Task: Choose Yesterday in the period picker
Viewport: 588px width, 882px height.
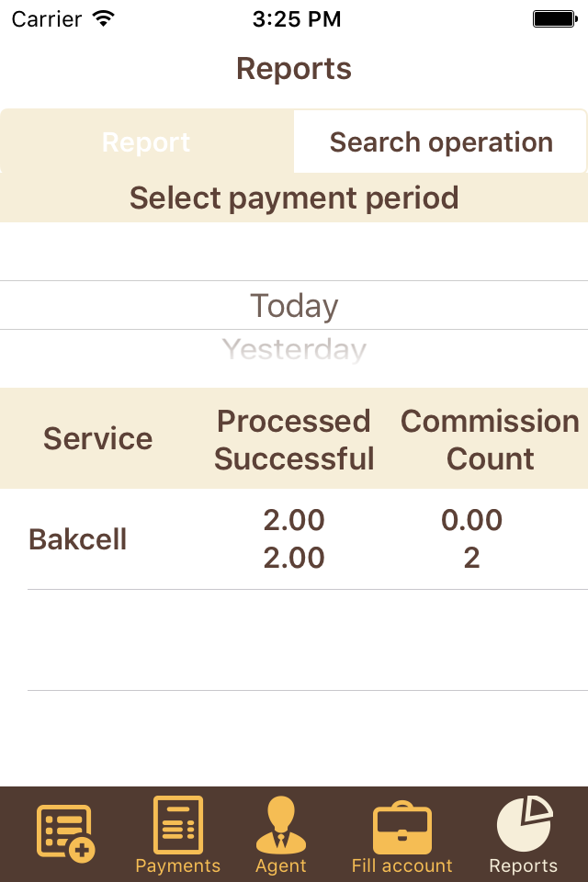Action: (x=294, y=350)
